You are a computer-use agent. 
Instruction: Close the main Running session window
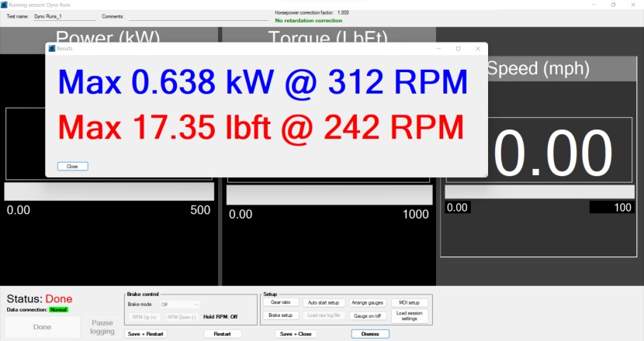(x=633, y=5)
